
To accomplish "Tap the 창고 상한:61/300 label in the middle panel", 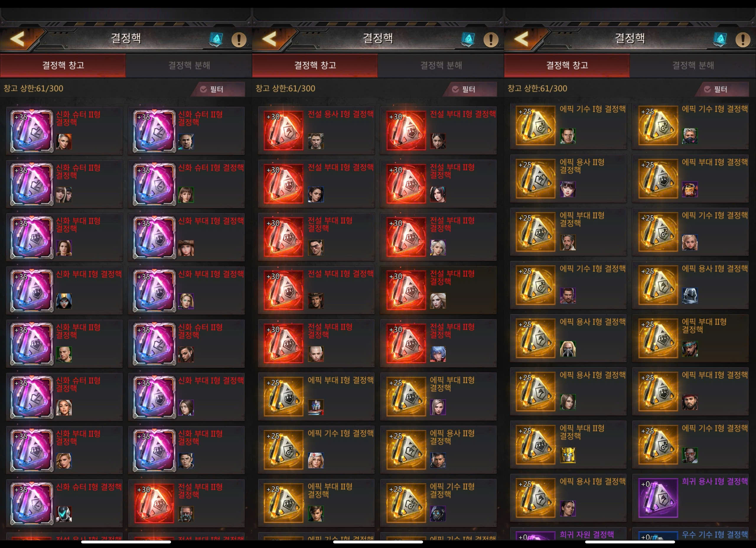I will point(285,88).
